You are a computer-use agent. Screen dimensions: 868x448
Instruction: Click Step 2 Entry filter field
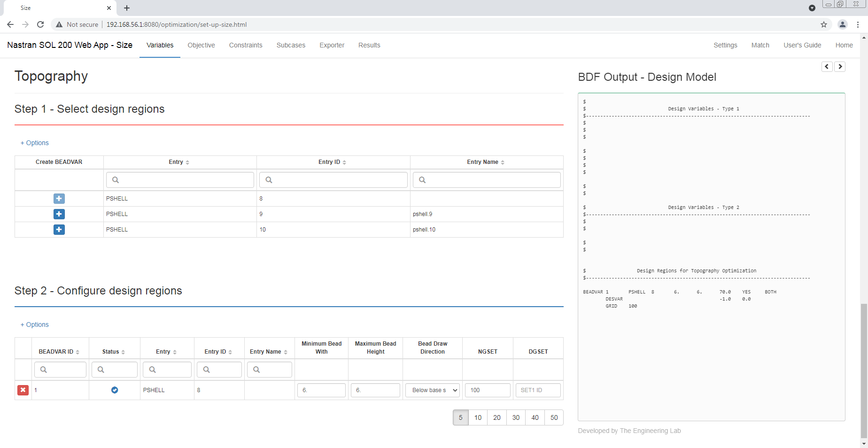167,370
